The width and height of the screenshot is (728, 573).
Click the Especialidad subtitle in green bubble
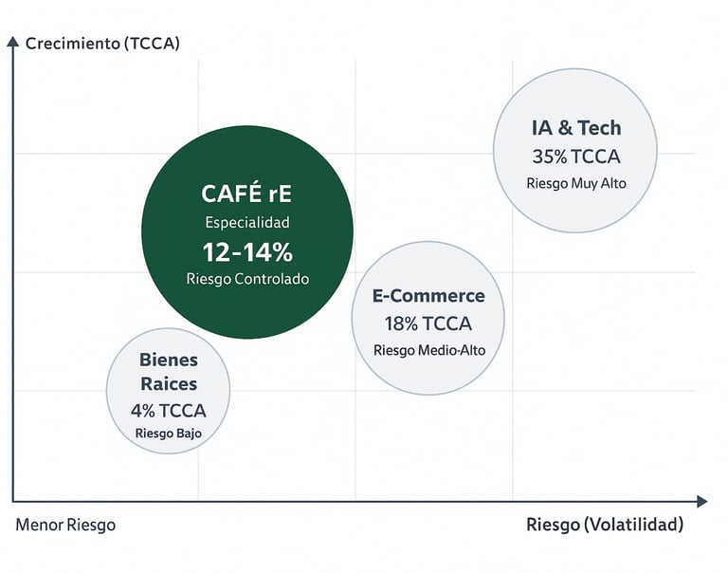tap(246, 223)
